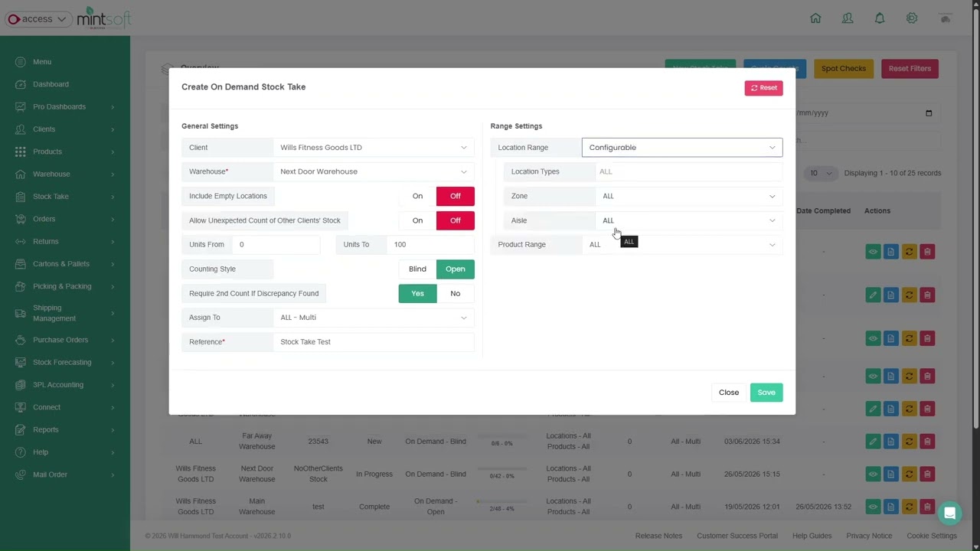The width and height of the screenshot is (980, 551).
Task: Open the Warehouse dropdown showing Next Door Warehouse
Action: (374, 171)
